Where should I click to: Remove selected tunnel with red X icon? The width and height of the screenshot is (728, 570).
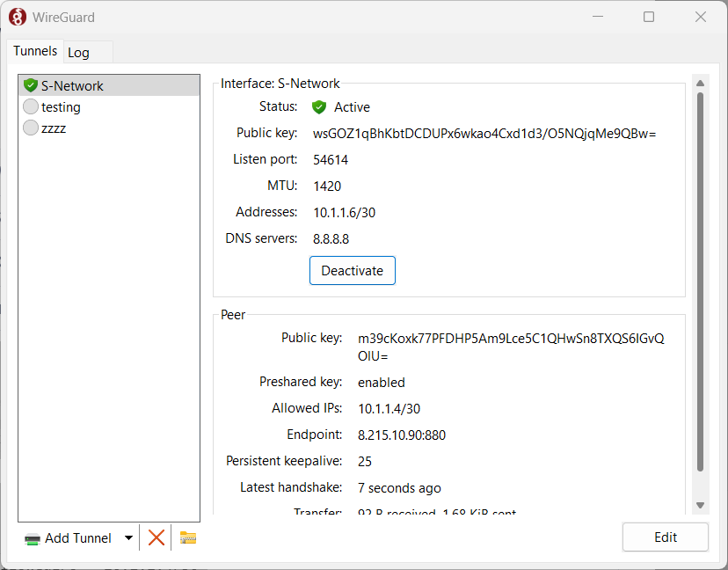coord(156,538)
